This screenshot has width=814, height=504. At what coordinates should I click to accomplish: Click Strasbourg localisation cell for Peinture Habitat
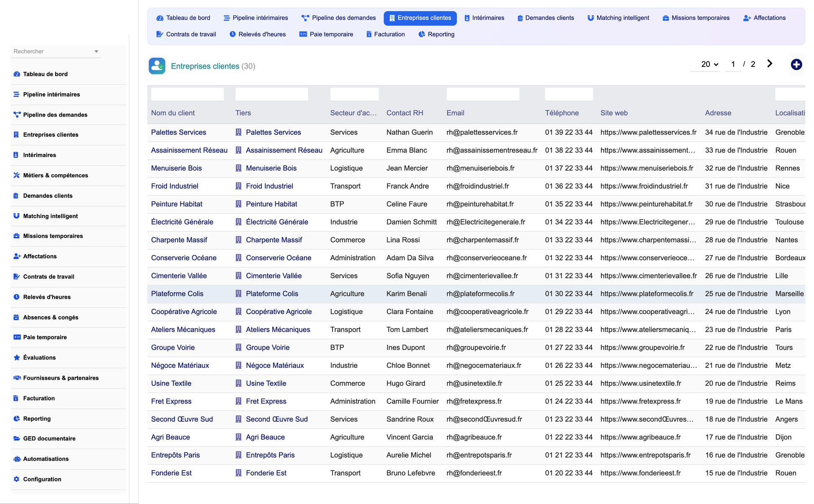790,204
